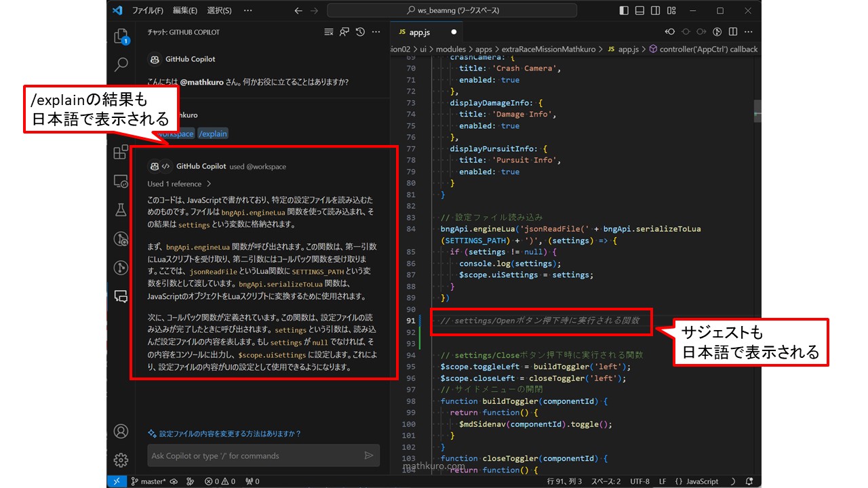The height and width of the screenshot is (488, 868).
Task: Change language mode from JavaScript
Action: click(701, 481)
